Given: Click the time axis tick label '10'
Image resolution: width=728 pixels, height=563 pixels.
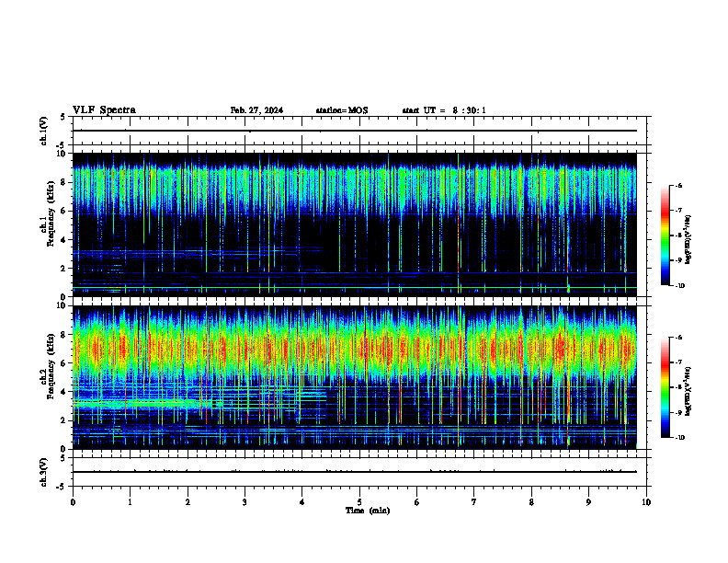Looking at the screenshot, I should click(x=646, y=502).
